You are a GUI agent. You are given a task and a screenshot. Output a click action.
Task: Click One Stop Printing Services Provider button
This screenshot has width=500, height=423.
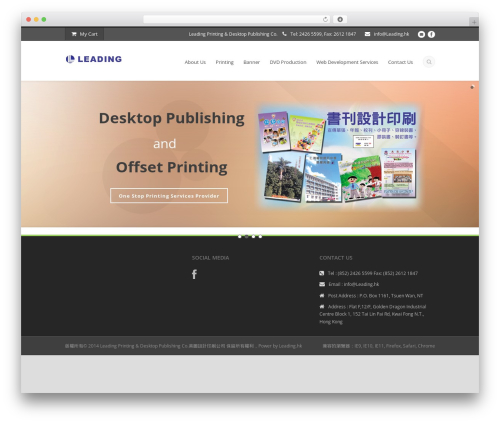pos(169,196)
